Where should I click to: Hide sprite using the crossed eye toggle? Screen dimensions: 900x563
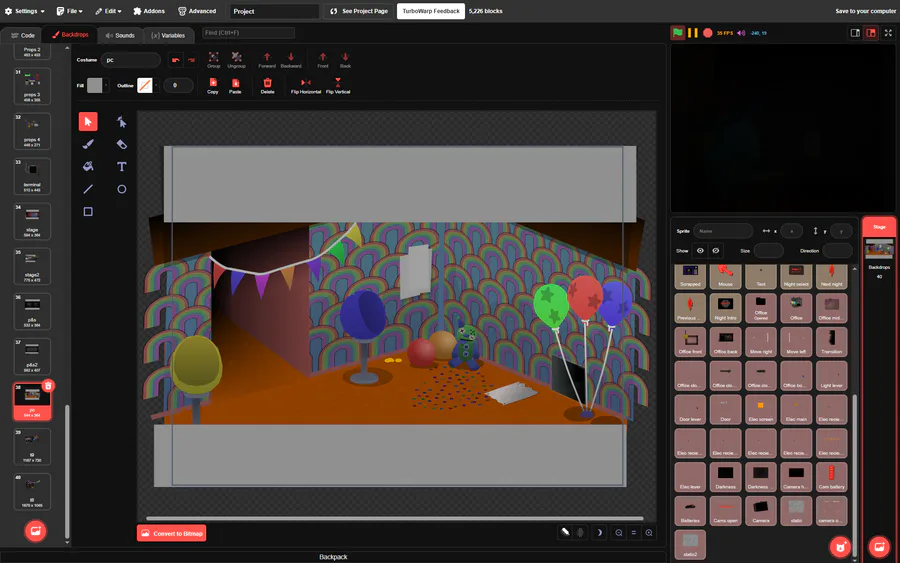pyautogui.click(x=716, y=250)
